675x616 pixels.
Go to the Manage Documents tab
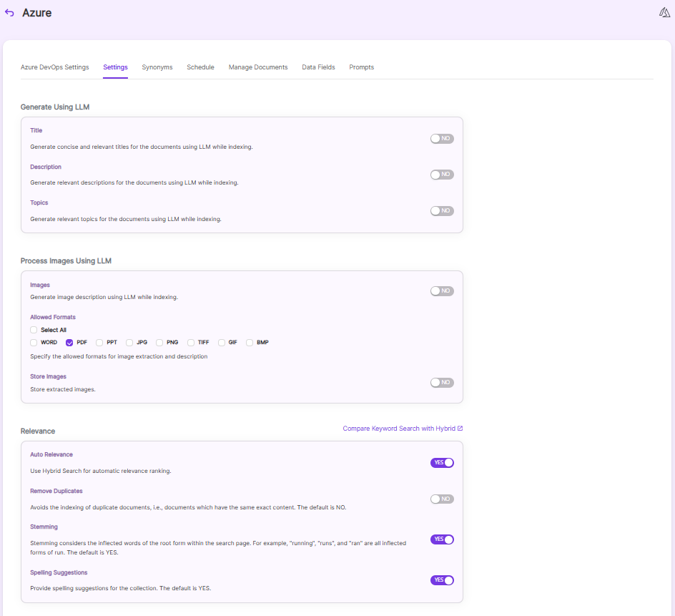pyautogui.click(x=258, y=67)
